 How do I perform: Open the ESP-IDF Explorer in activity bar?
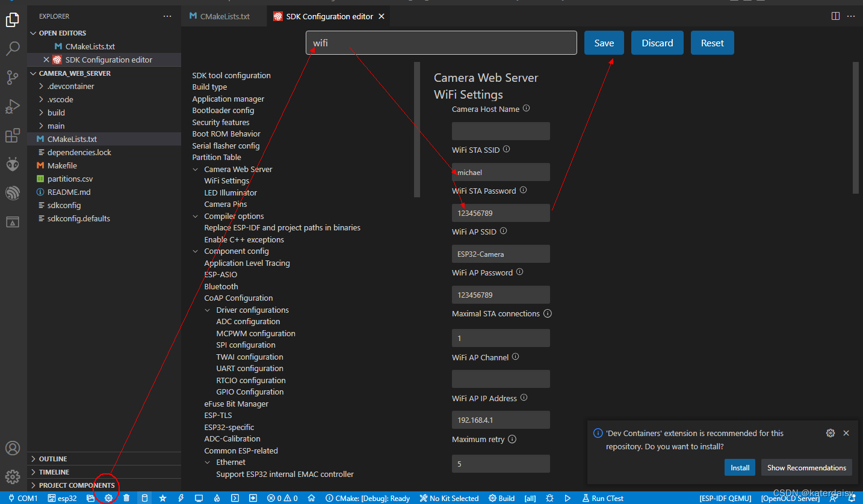13,193
